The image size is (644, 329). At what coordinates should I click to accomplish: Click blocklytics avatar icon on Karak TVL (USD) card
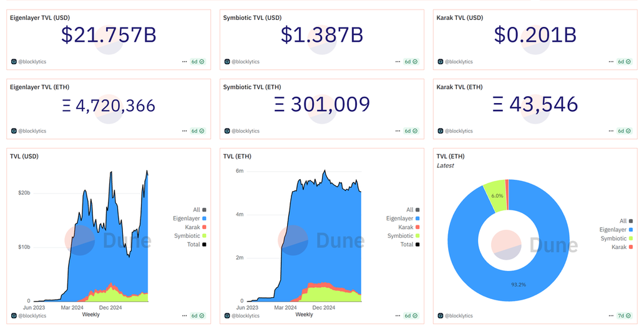coord(441,62)
